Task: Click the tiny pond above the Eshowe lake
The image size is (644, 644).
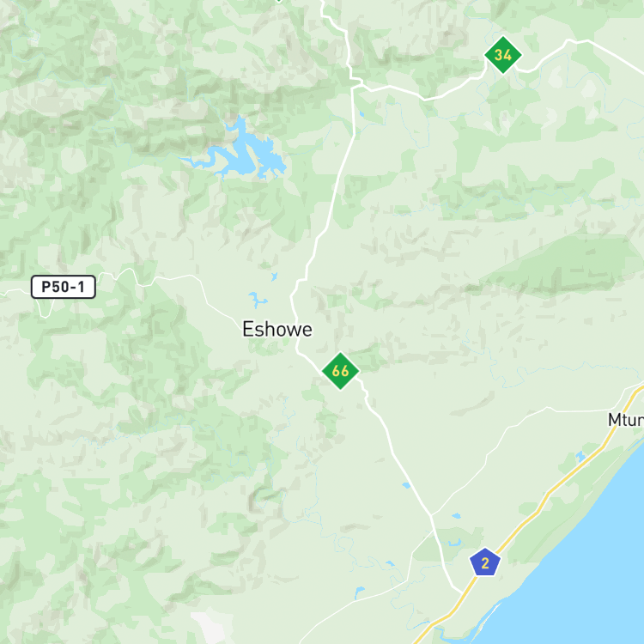Action: (275, 276)
